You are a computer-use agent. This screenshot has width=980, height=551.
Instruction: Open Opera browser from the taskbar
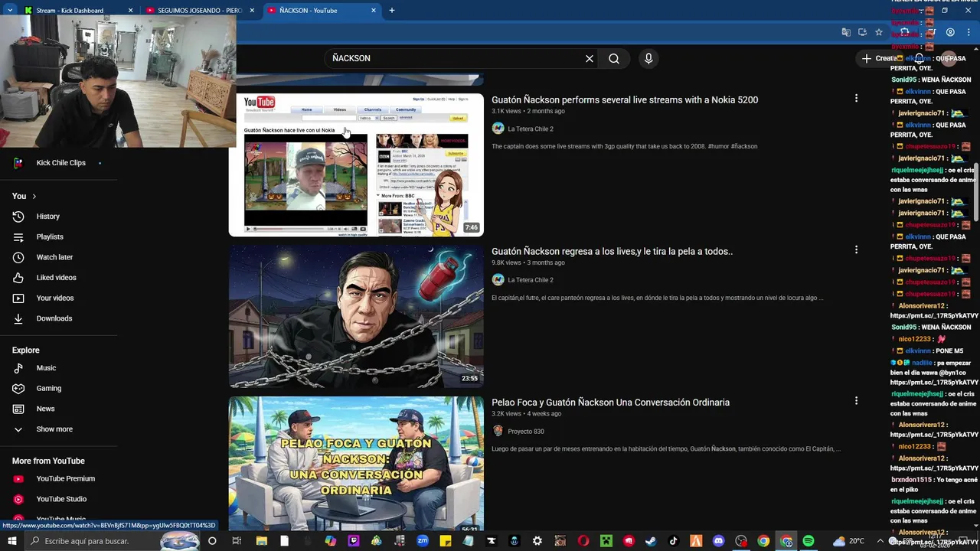click(x=583, y=541)
